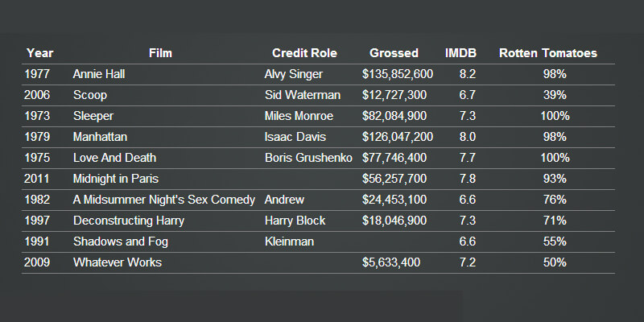Click the Scoop film title
This screenshot has height=322, width=644.
point(90,95)
